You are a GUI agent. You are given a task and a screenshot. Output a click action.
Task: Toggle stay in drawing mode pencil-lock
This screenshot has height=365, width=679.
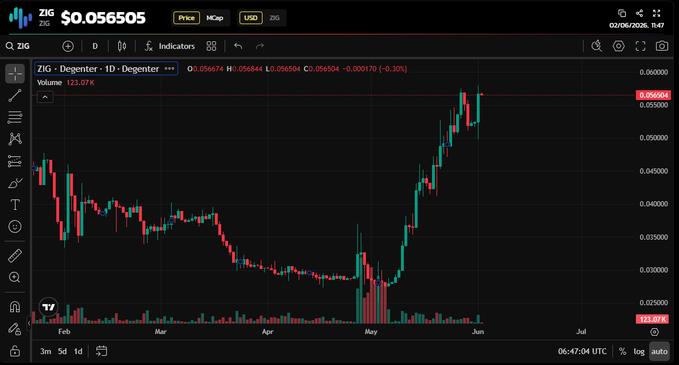tap(15, 329)
